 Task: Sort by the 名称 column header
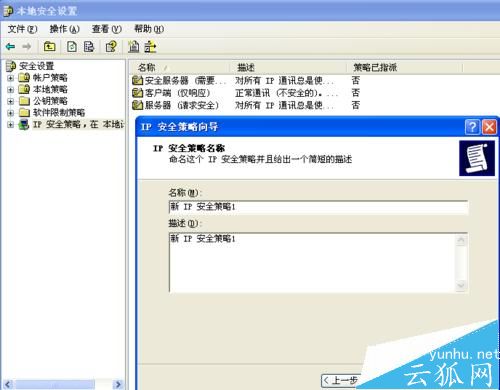(x=180, y=68)
